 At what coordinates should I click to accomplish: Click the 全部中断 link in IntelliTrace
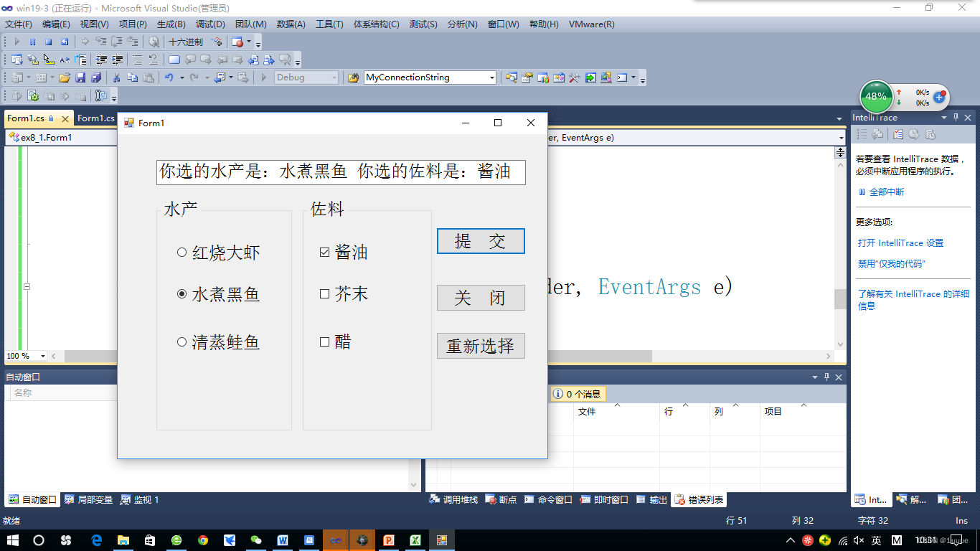(x=887, y=192)
